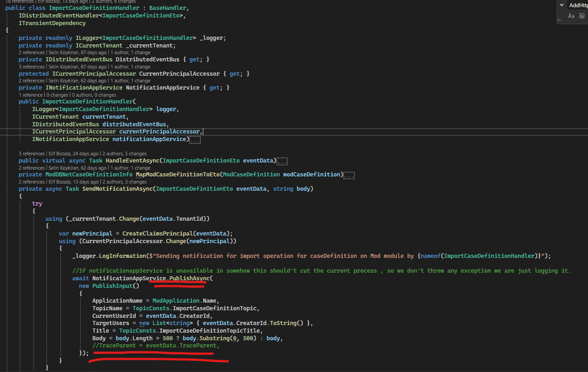Viewport: 588px width, 372px height.
Task: Click the find search text field
Action: click(x=578, y=5)
